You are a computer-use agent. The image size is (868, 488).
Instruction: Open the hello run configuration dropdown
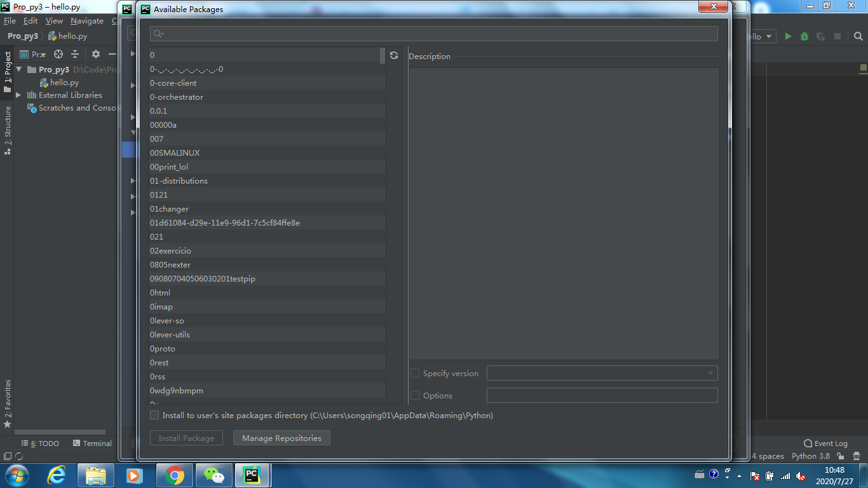point(763,36)
